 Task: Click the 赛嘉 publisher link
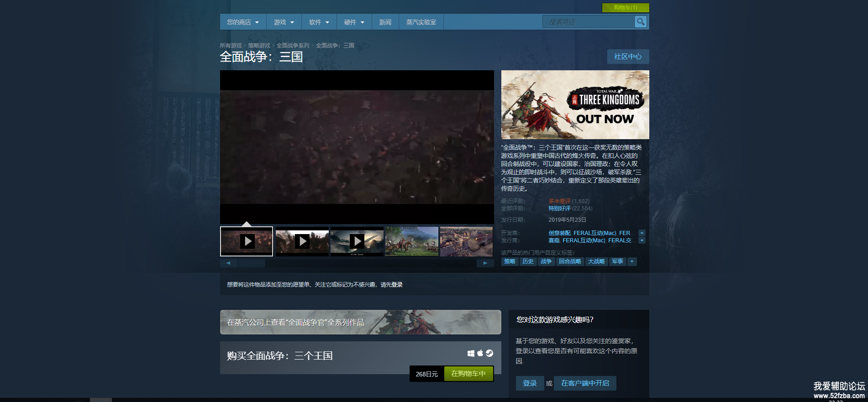click(x=554, y=240)
